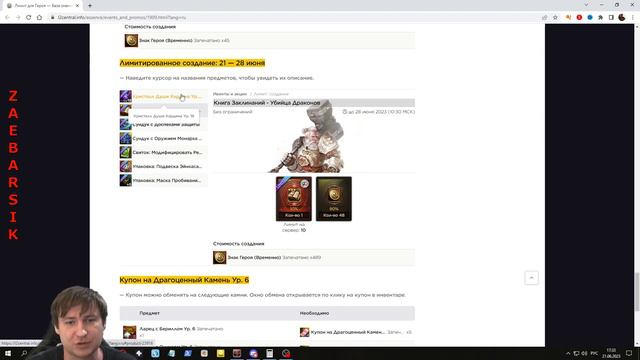Open the Windows Start menu
The image size is (640, 360).
[8, 353]
